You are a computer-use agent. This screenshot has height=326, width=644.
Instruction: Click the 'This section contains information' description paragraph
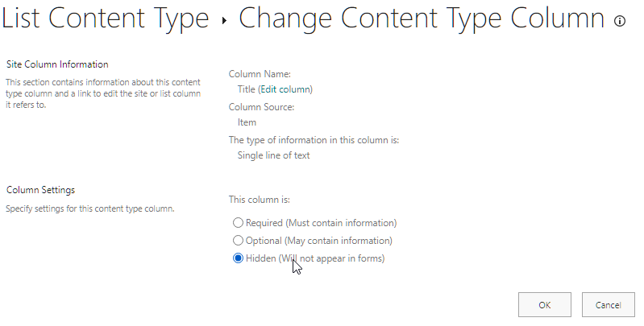coord(103,93)
